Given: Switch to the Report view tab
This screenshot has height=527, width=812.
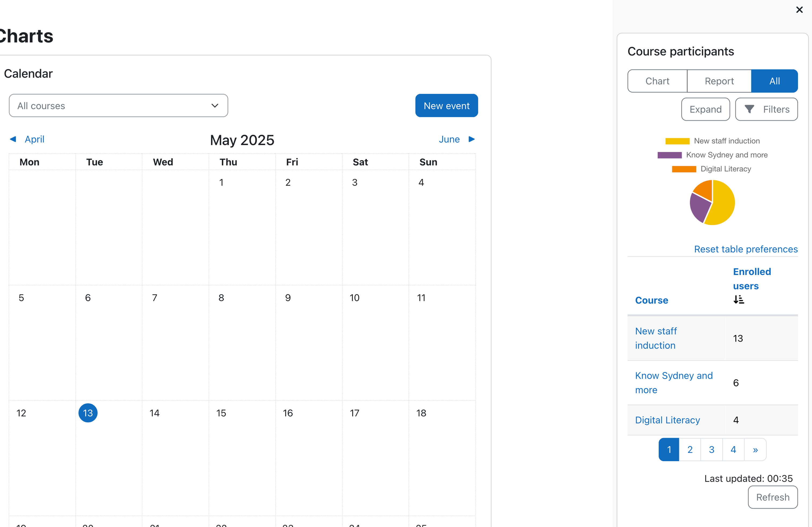Looking at the screenshot, I should (719, 81).
